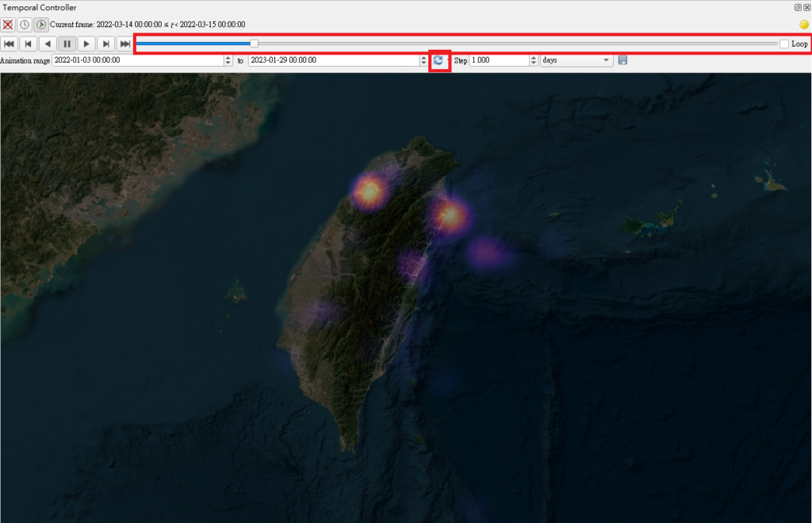
Task: Increase the Step value with up arrow
Action: click(x=534, y=57)
